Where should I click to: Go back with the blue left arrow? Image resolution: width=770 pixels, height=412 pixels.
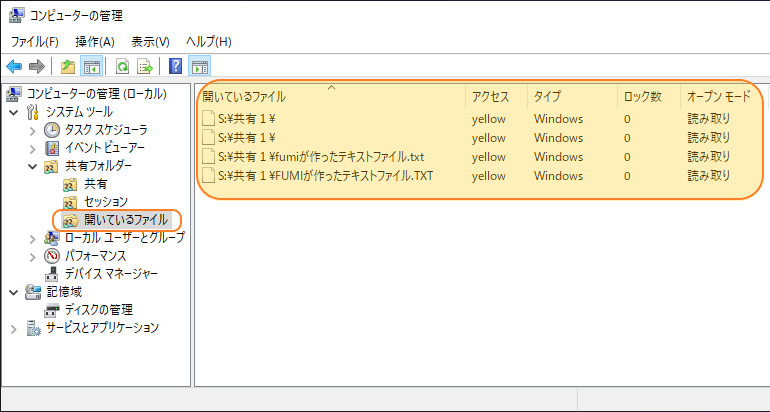coord(14,66)
